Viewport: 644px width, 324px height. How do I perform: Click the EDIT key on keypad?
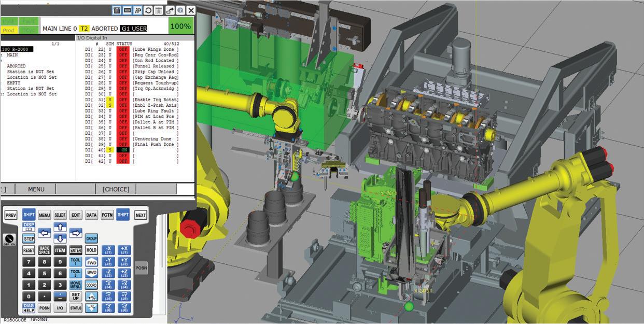click(x=76, y=215)
